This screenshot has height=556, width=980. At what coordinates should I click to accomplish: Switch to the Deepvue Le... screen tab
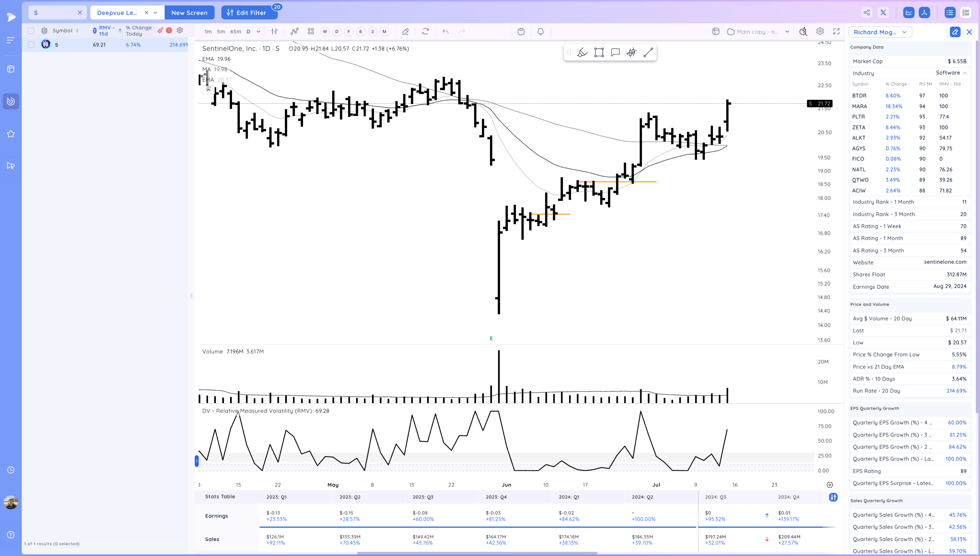click(117, 12)
